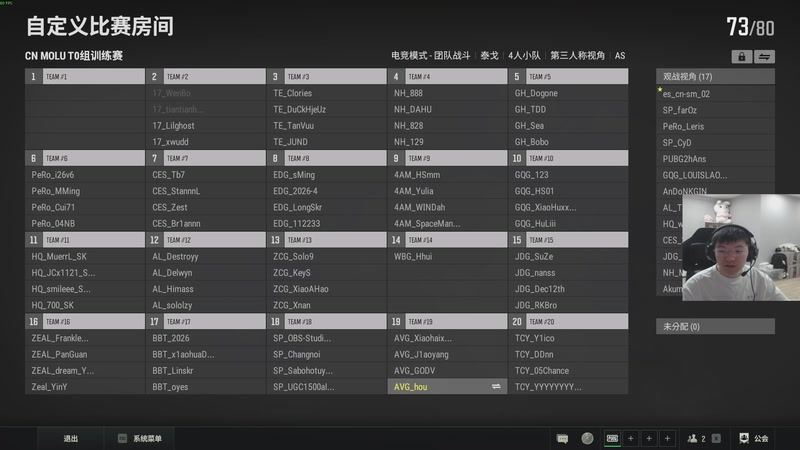The width and height of the screenshot is (800, 450).
Task: Click the star host marker beside es_cn-sm_02
Action: (660, 90)
